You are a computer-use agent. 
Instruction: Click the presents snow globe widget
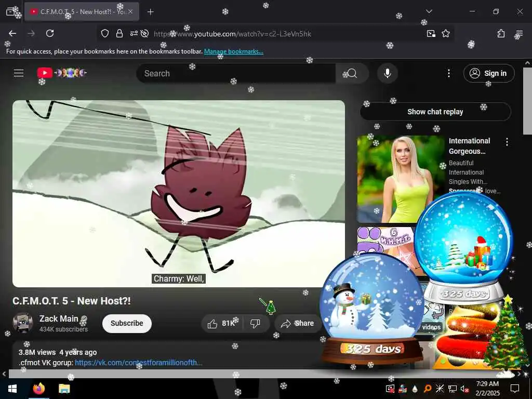(463, 248)
